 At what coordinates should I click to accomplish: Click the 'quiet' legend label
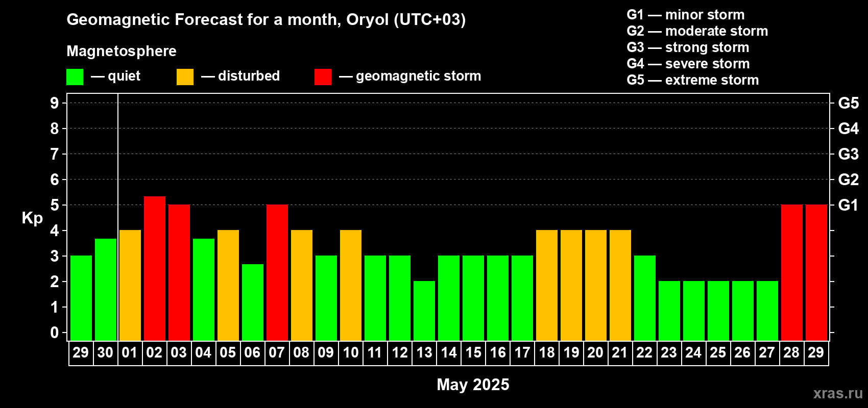(x=124, y=76)
